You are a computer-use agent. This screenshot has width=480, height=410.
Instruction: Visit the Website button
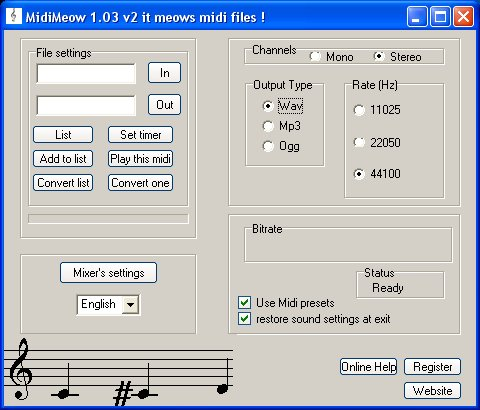[x=432, y=390]
